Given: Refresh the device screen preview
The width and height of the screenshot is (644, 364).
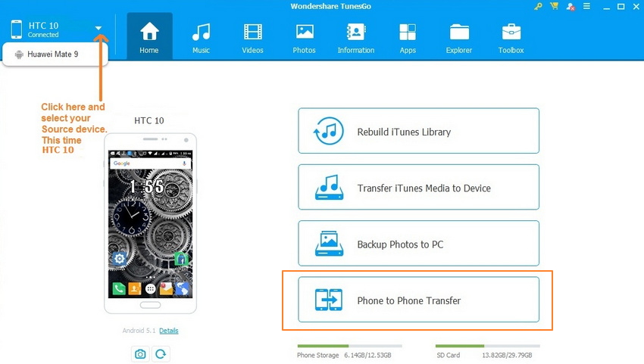Looking at the screenshot, I should pyautogui.click(x=160, y=353).
